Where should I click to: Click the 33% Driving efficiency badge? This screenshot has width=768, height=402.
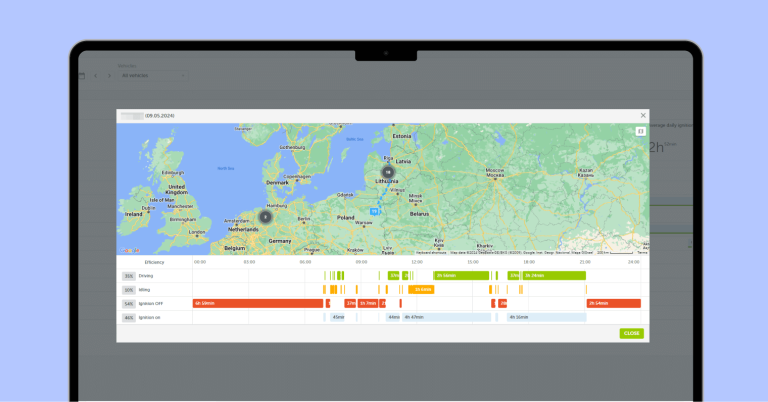pos(129,275)
